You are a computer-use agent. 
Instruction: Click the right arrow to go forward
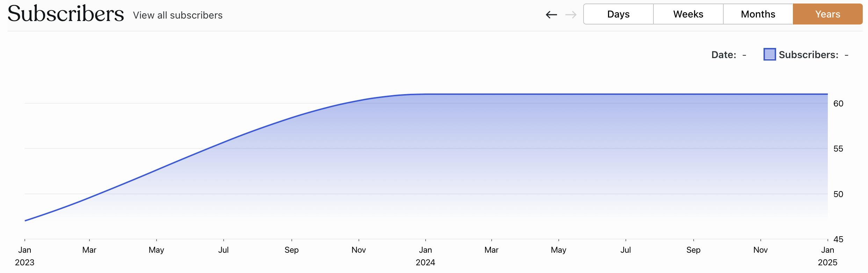coord(571,15)
